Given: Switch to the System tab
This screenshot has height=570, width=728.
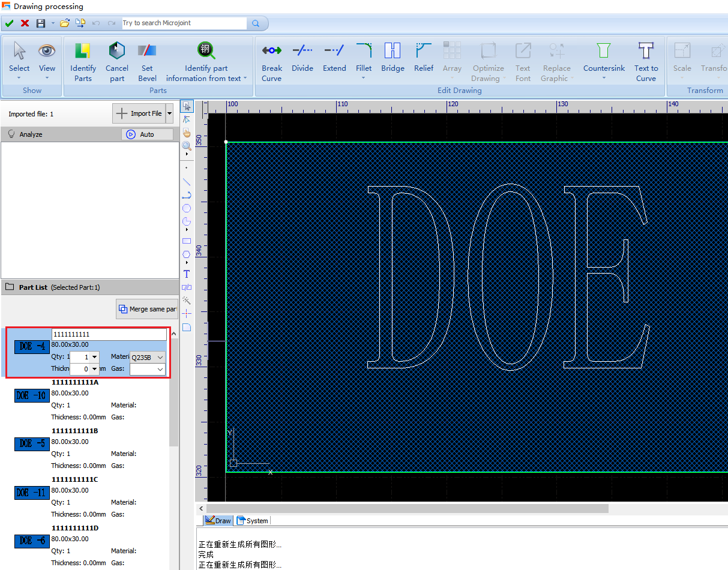Looking at the screenshot, I should (x=253, y=521).
